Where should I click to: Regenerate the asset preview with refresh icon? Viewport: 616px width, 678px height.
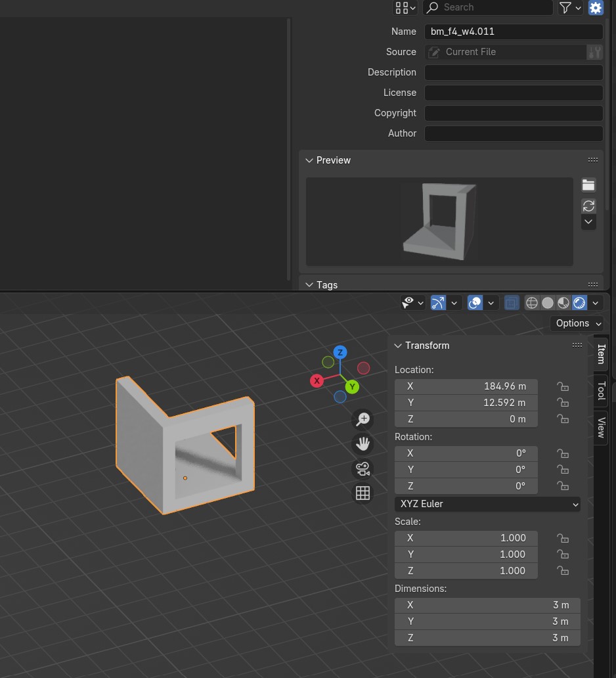pos(588,206)
